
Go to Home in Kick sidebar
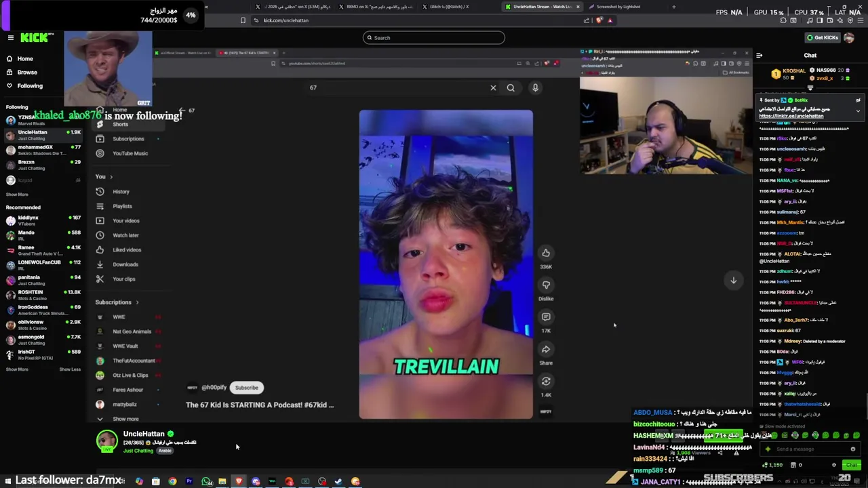[x=25, y=59]
